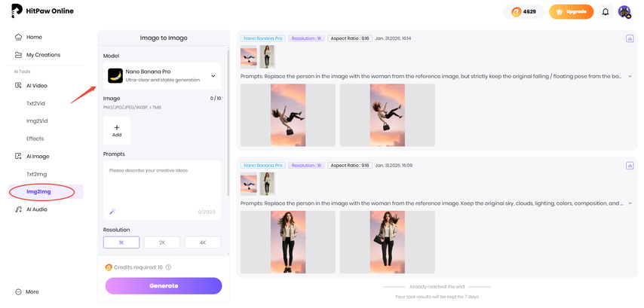Screen dimensions: 644x308
Task: Go to My Creations page
Action: pos(43,55)
